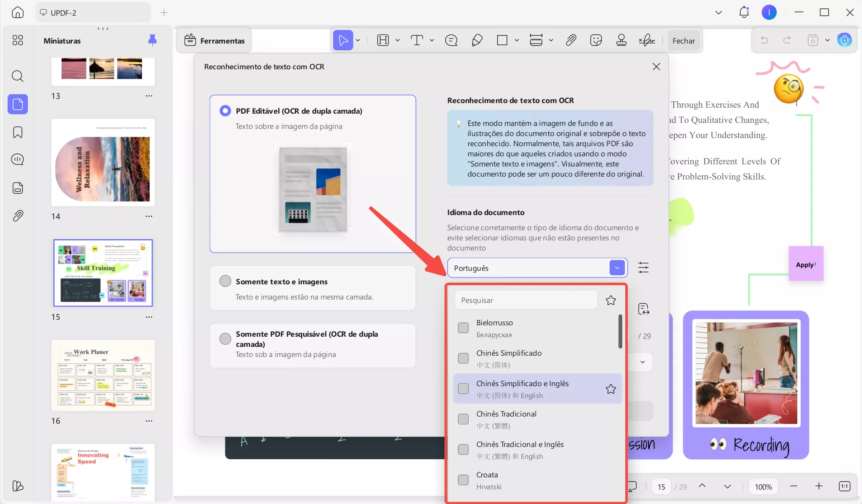The height and width of the screenshot is (504, 862).
Task: Select the stamp tool icon
Action: pos(621,41)
